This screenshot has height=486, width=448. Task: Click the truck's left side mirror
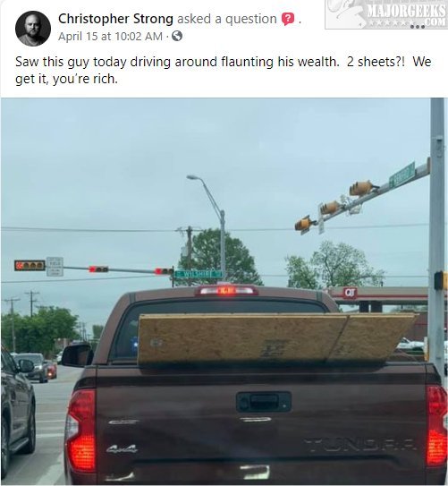[78, 355]
